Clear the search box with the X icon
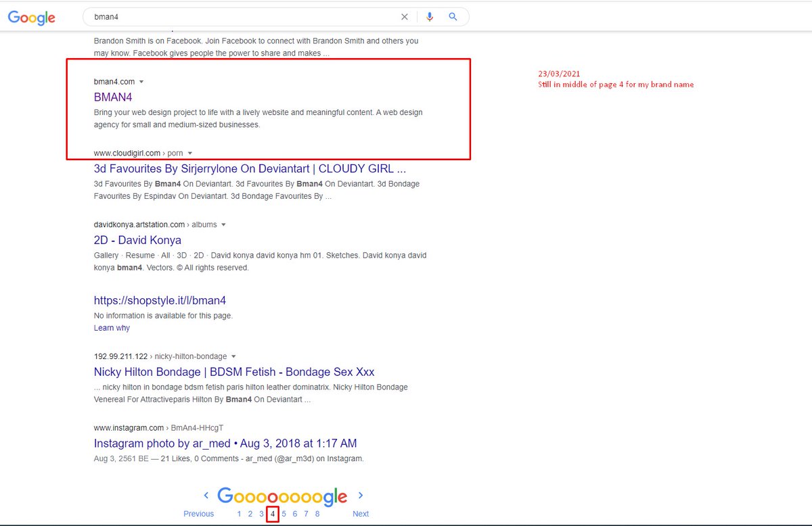 [x=405, y=17]
